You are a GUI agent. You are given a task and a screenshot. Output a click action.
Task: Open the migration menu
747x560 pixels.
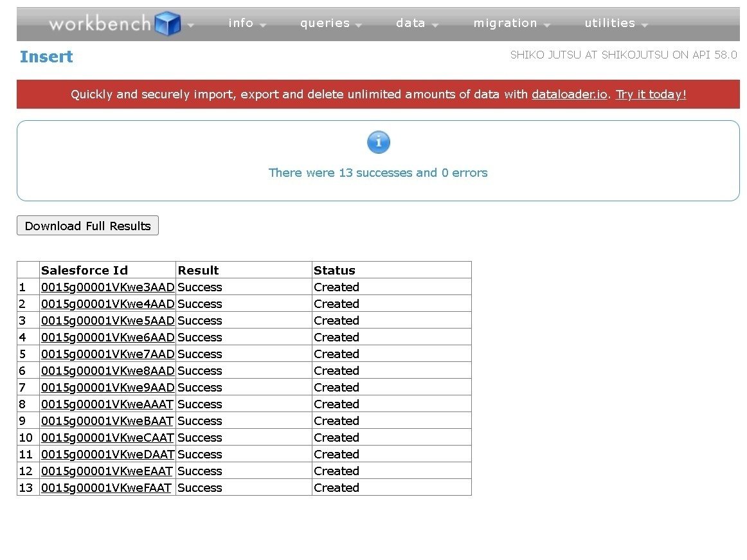click(x=512, y=23)
